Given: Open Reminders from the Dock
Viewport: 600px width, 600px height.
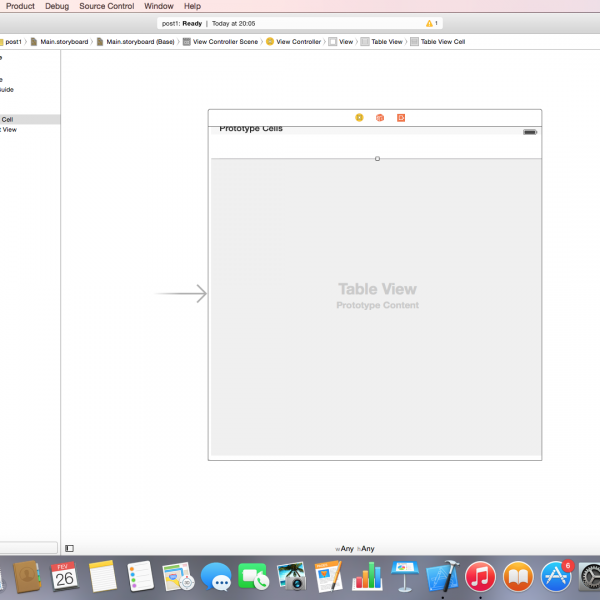Looking at the screenshot, I should 140,576.
